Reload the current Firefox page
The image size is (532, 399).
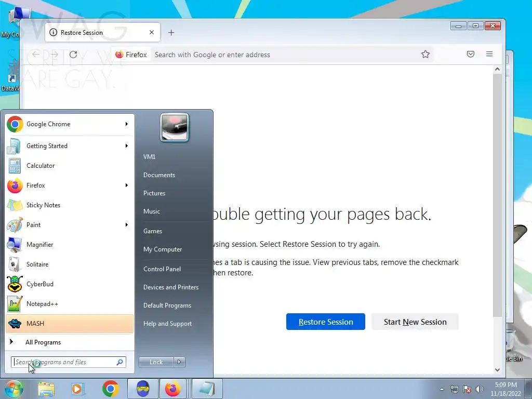tap(73, 55)
